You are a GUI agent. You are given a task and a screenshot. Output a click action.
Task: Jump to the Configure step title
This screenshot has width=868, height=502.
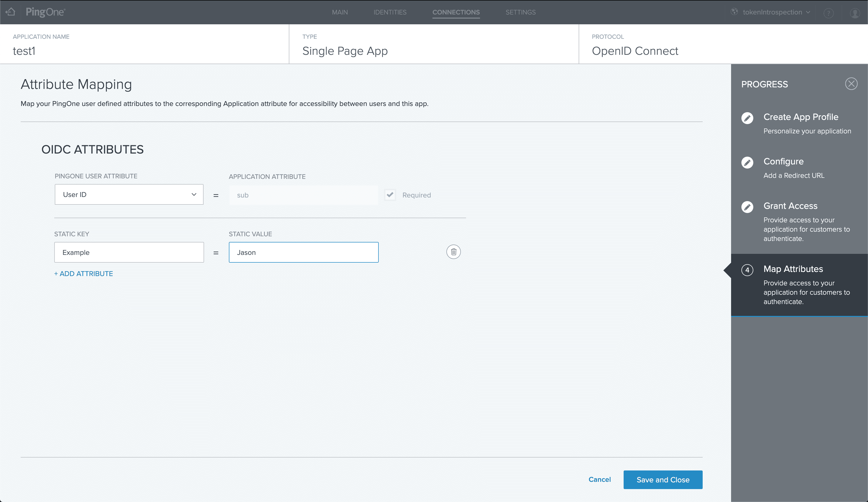tap(783, 161)
